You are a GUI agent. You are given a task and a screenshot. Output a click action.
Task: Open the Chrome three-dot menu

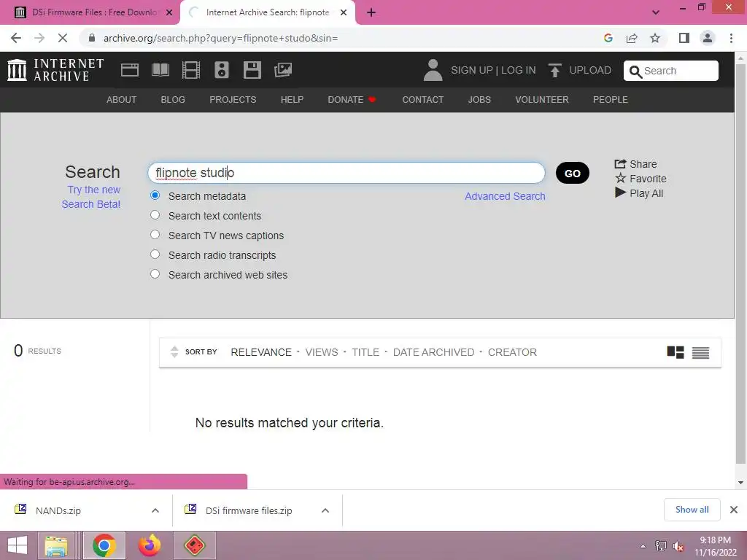click(731, 38)
